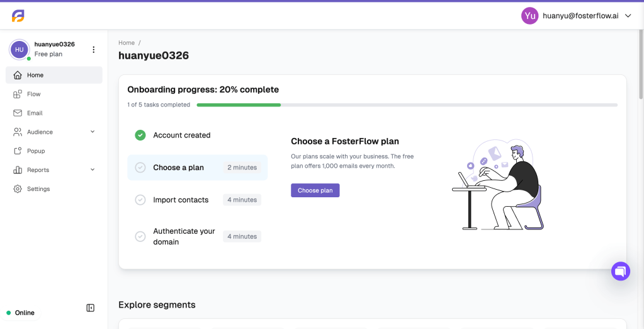Viewport: 644px width, 329px height.
Task: Click the onboarding progress bar
Action: coord(407,105)
